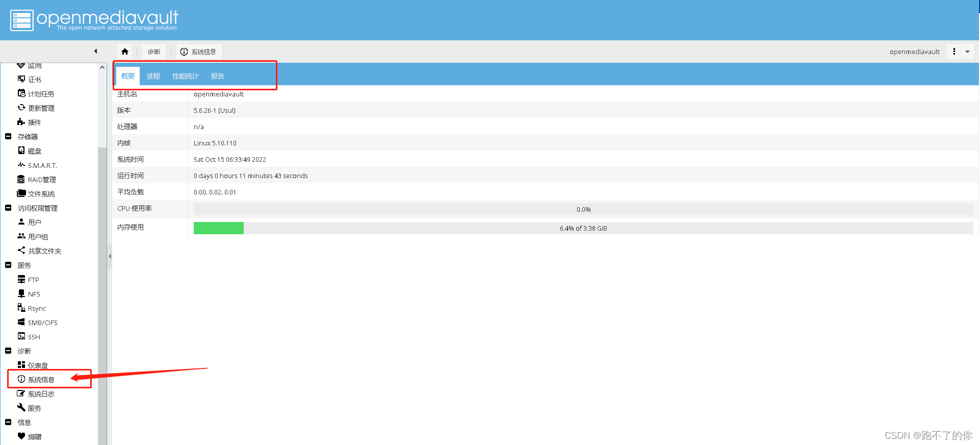Click the sidebar vertical scrollbar thumb
The height and width of the screenshot is (445, 980).
pos(102,296)
